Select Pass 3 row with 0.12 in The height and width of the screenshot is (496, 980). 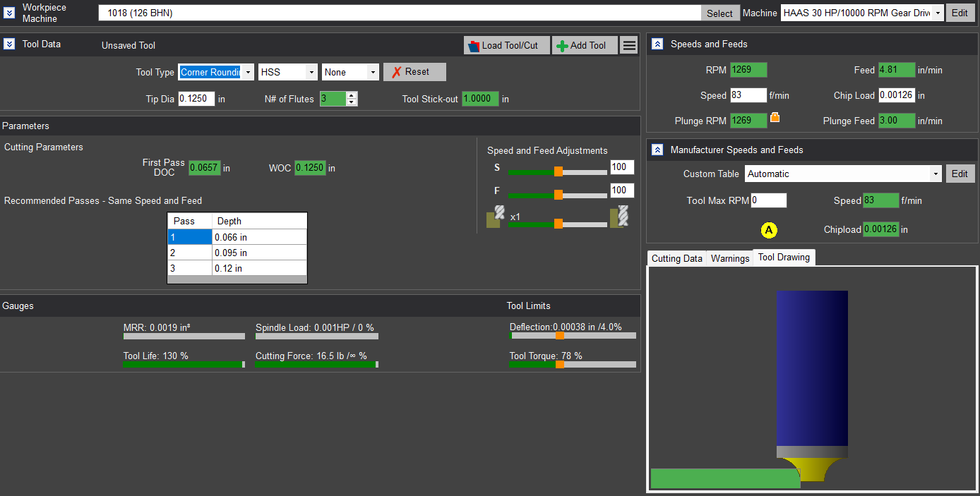pos(237,268)
